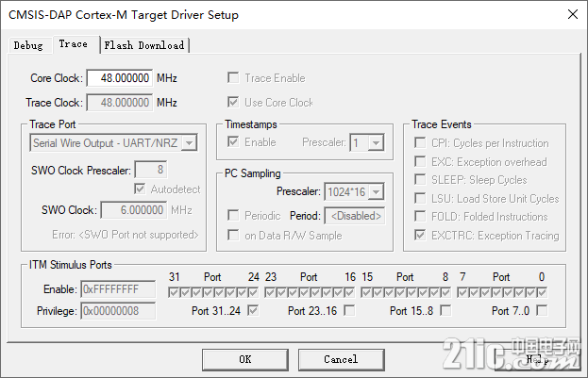Check the Periodic PC sampling checkbox
Screen dimensions: 588x378
click(x=233, y=216)
